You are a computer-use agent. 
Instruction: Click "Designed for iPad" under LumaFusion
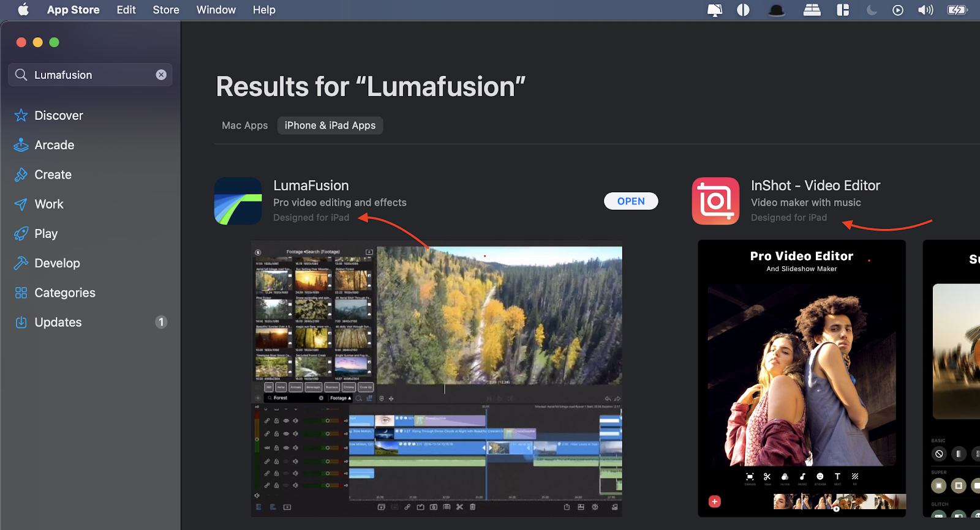(311, 217)
